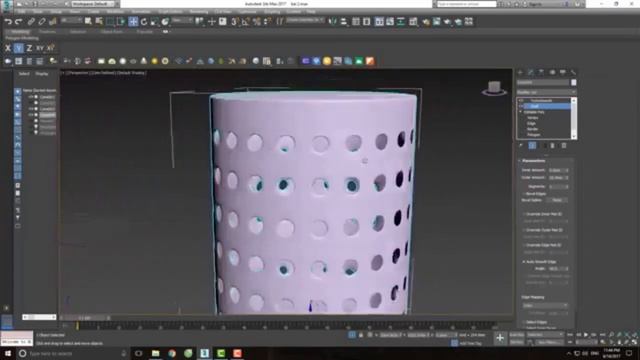Click the Align tool icon
640x360 pixels.
(344, 22)
